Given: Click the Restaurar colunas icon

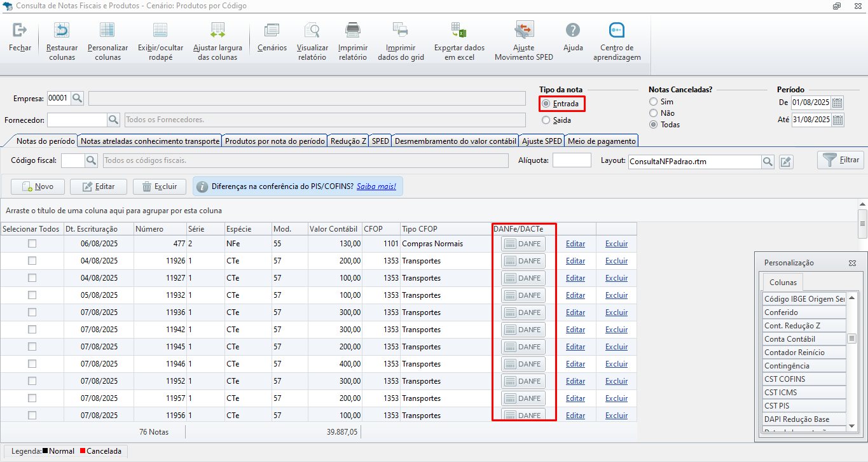Looking at the screenshot, I should tap(62, 30).
